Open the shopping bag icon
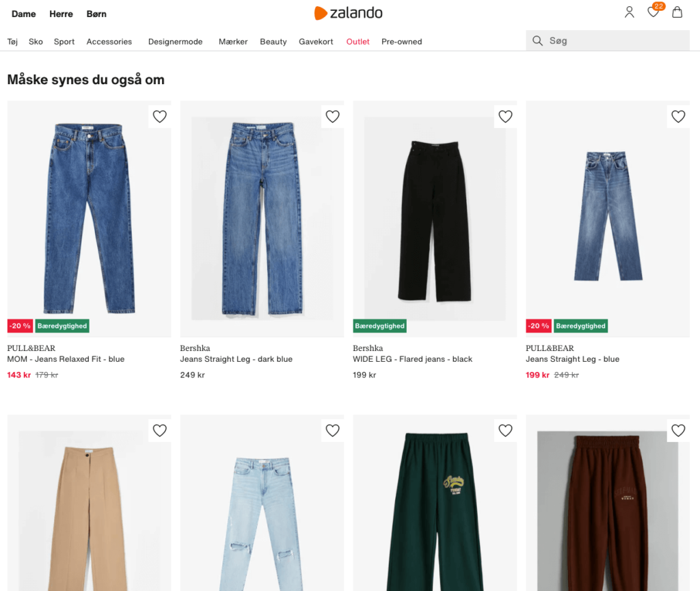This screenshot has height=591, width=700. pos(677,12)
